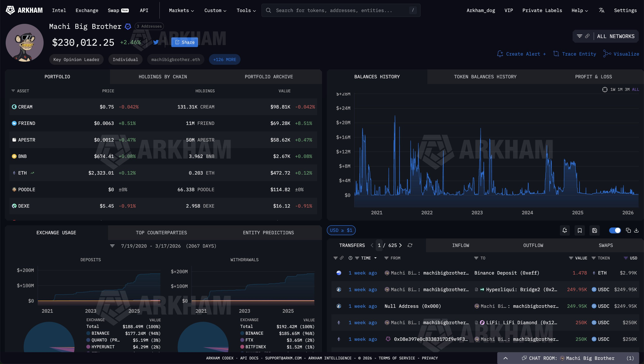The height and width of the screenshot is (364, 644).
Task: Click the bookmark icon above transfers
Action: click(x=580, y=230)
